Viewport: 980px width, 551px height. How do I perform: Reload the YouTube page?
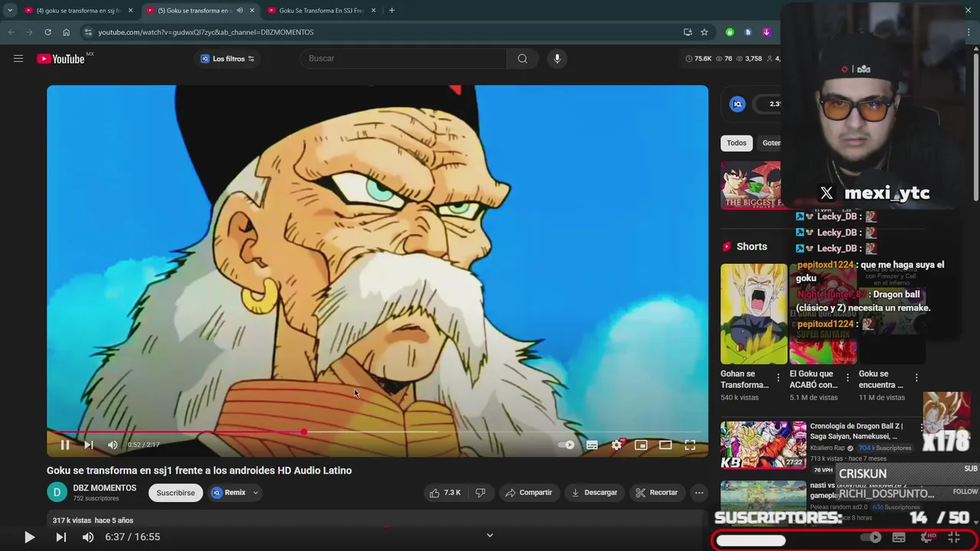47,32
